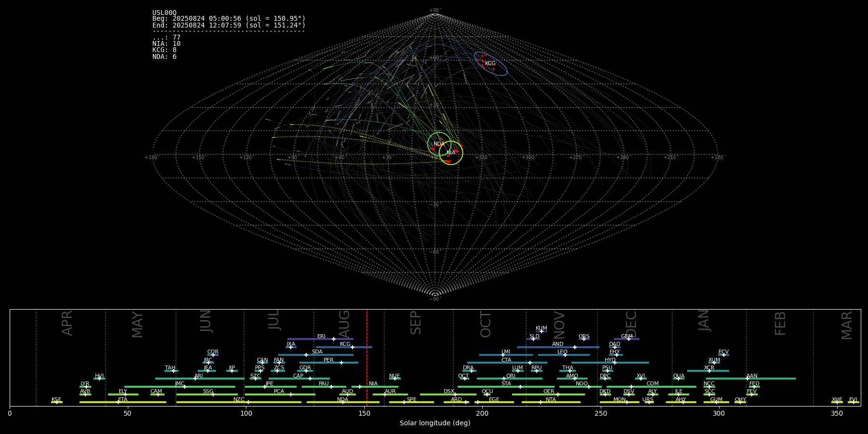Click the −90° label at map bottom
Image resolution: width=868 pixels, height=434 pixels.
(x=435, y=299)
